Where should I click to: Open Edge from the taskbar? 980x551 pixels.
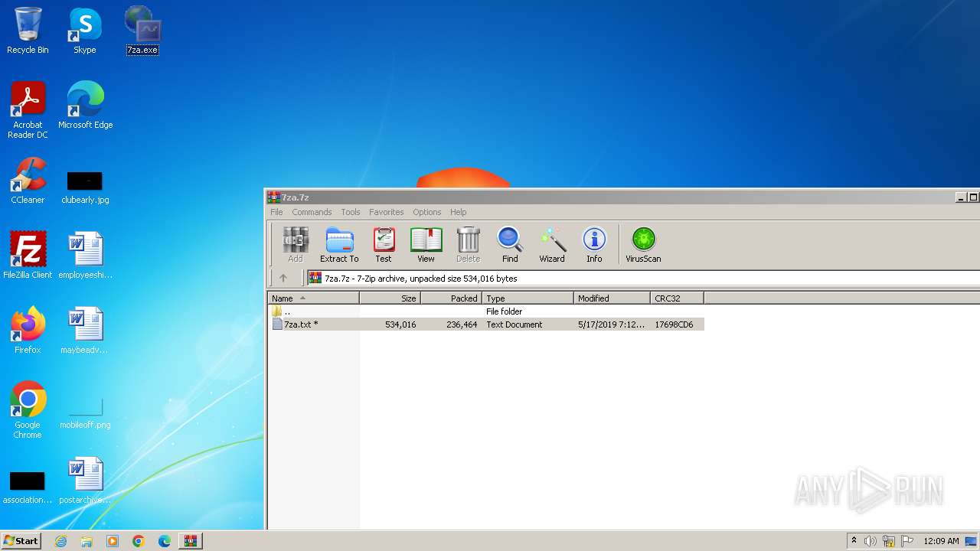coord(165,541)
